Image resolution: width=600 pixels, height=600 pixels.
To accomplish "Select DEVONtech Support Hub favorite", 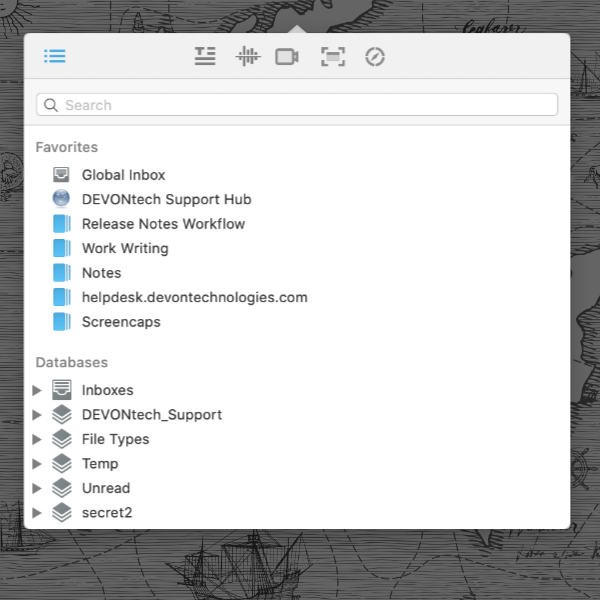I will 166,199.
